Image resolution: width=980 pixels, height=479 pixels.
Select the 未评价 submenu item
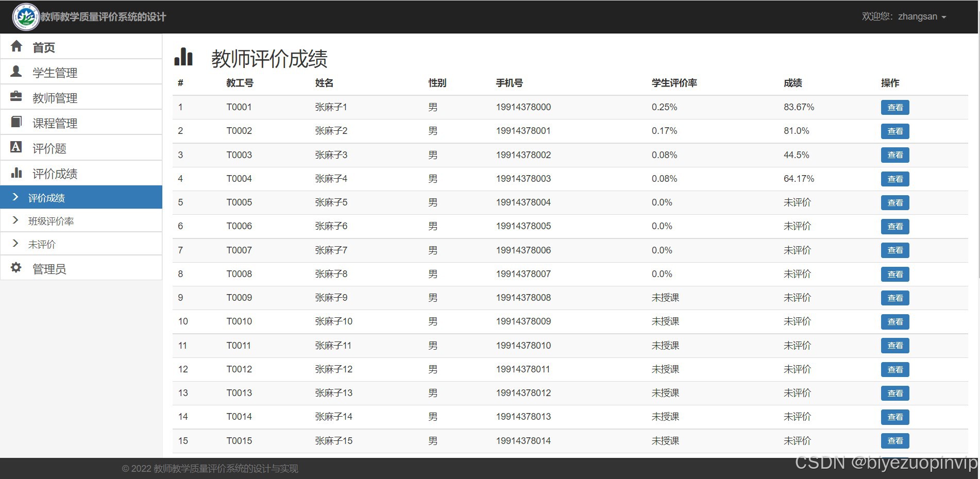tap(81, 244)
